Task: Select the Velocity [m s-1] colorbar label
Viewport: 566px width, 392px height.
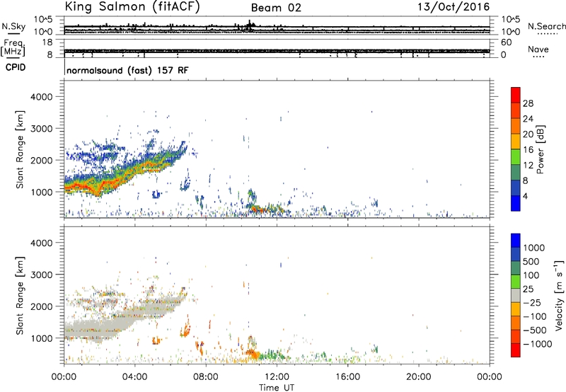Action: click(x=559, y=295)
